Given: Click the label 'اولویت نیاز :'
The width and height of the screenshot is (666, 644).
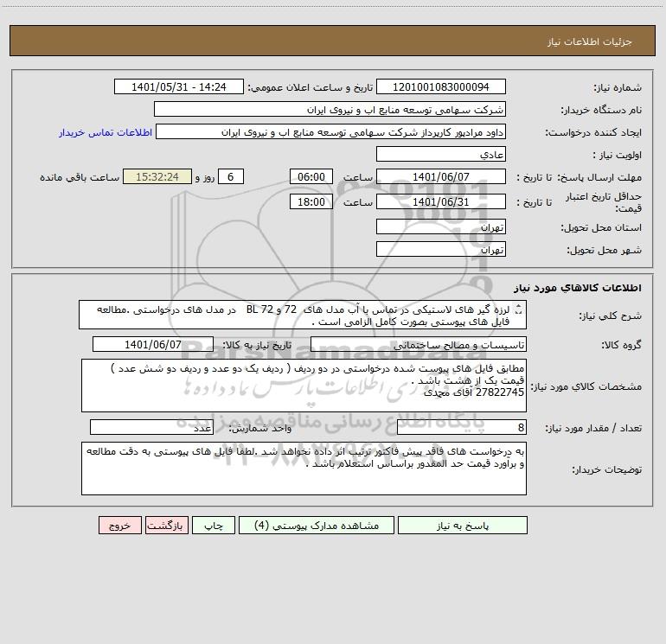Looking at the screenshot, I should [x=618, y=156].
